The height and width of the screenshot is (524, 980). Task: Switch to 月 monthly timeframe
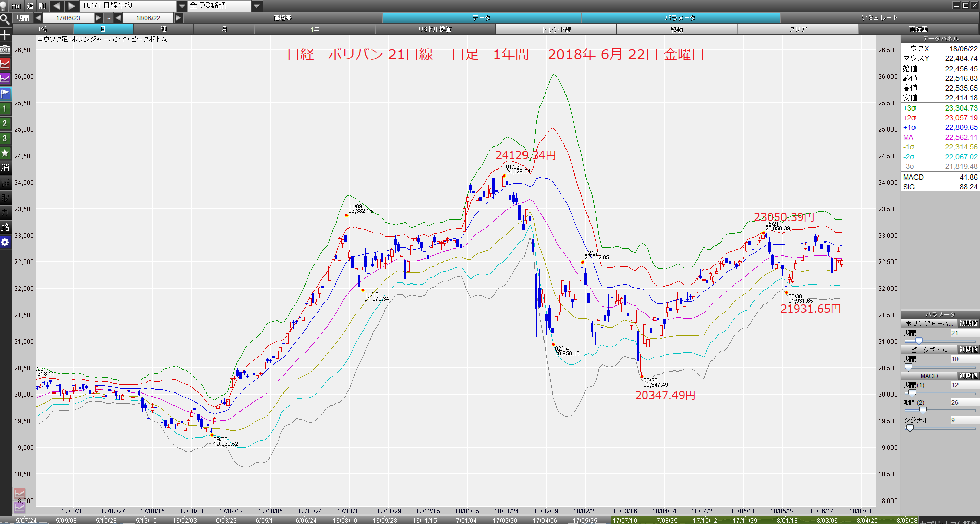(224, 29)
